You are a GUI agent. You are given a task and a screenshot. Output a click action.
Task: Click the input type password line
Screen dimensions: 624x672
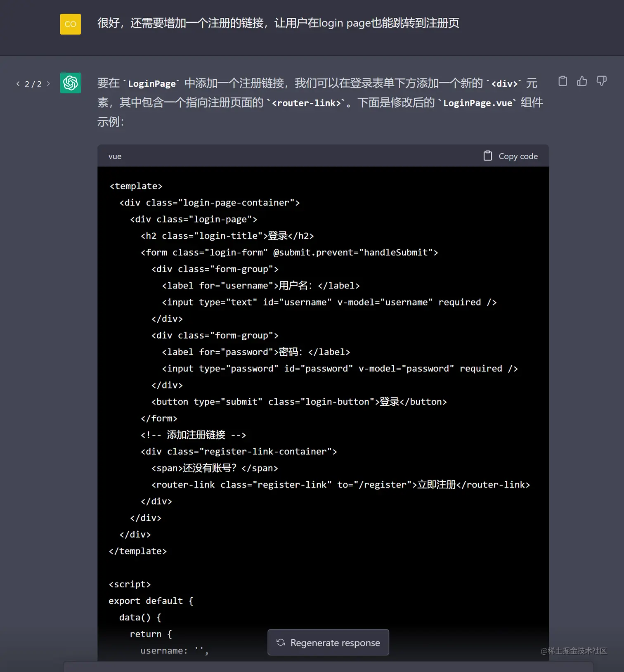(340, 369)
